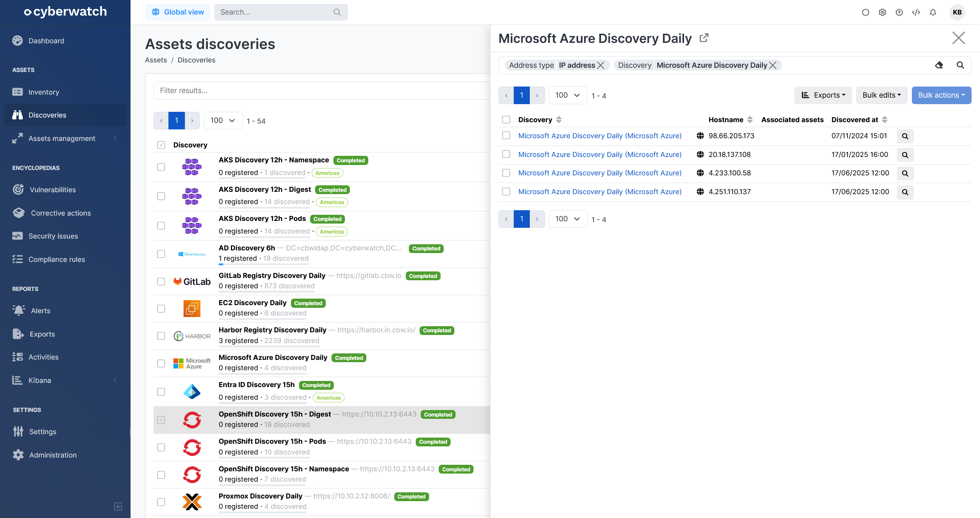The width and height of the screenshot is (980, 518).
Task: Sort by Discovery column arrows
Action: (x=559, y=120)
